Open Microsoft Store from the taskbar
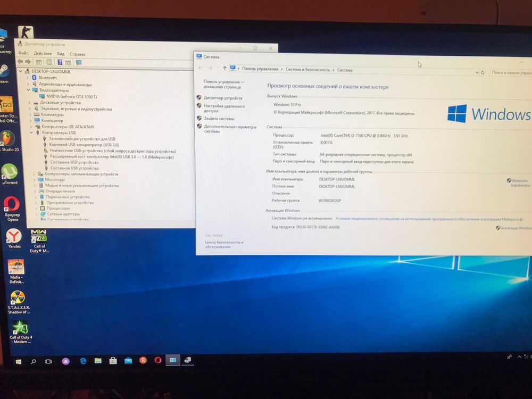The image size is (532, 399). tap(113, 360)
